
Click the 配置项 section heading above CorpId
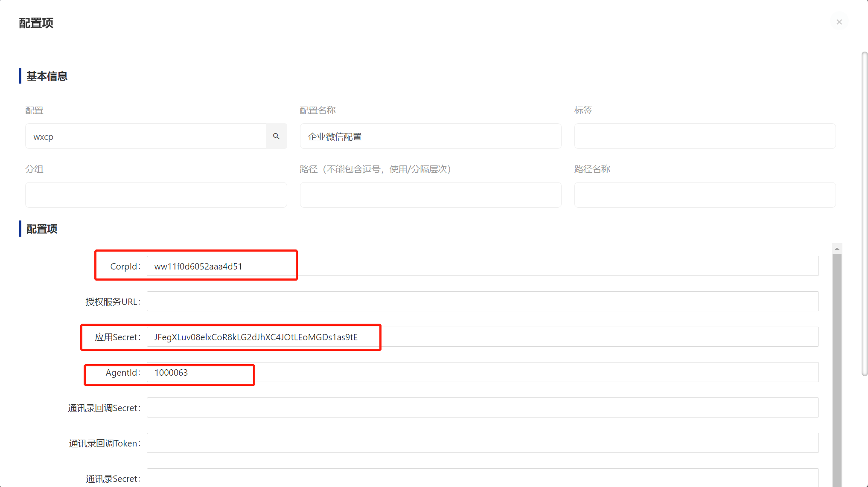[42, 229]
